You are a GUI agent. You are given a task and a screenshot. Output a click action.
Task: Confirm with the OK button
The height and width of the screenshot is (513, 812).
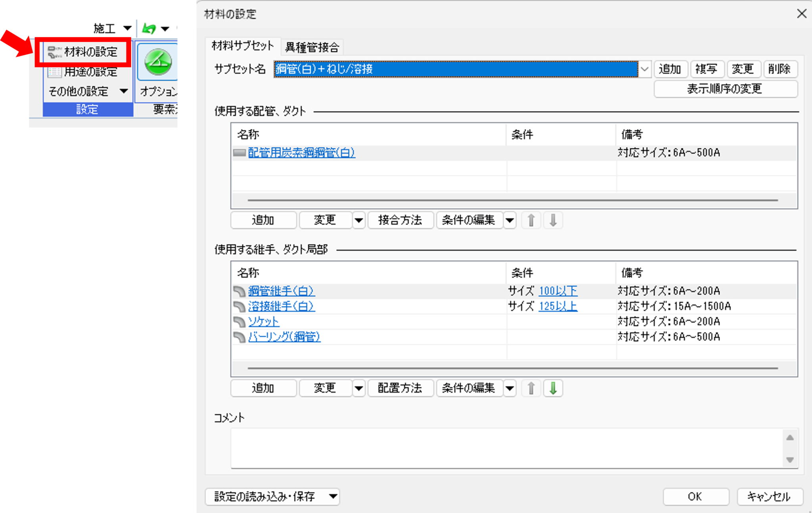[x=696, y=497]
